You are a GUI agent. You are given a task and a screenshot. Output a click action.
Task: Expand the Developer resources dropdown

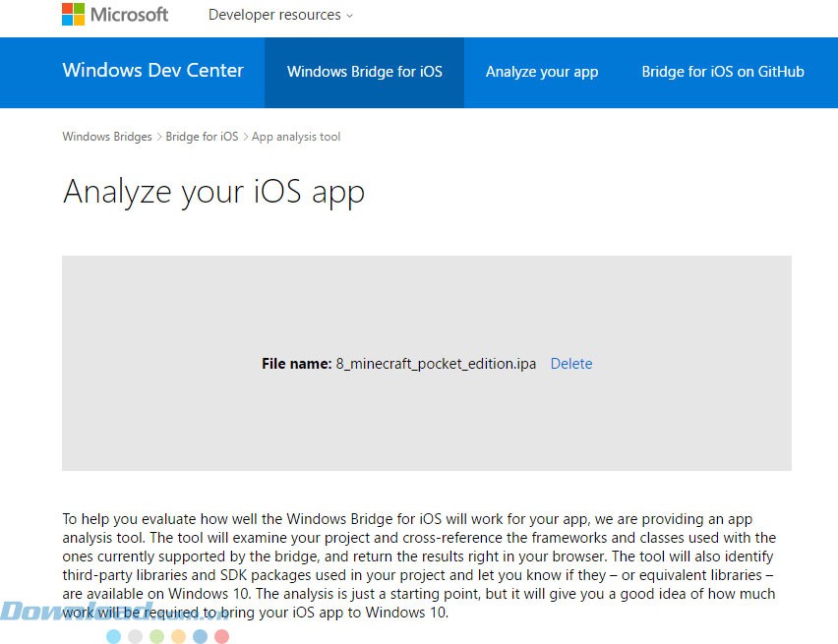tap(280, 15)
